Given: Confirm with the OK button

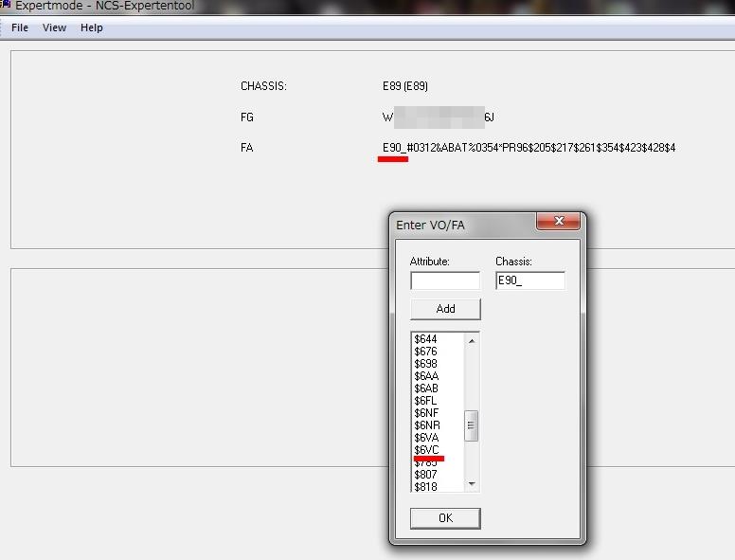Looking at the screenshot, I should click(x=445, y=517).
